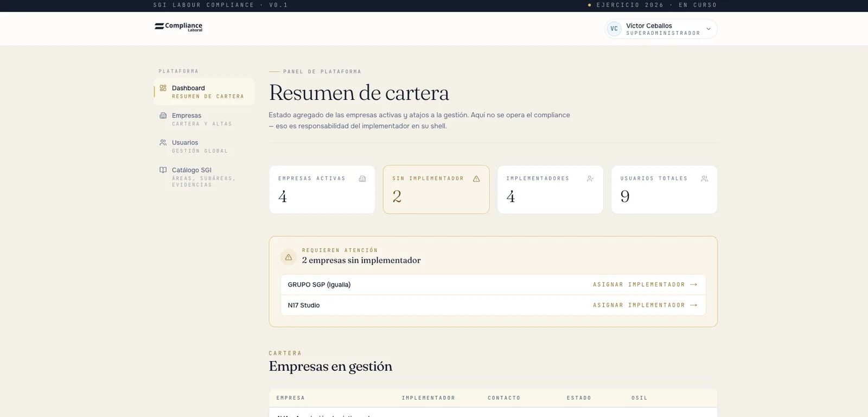Click the Empresas building icon in sidebar
This screenshot has width=868, height=417.
[163, 115]
